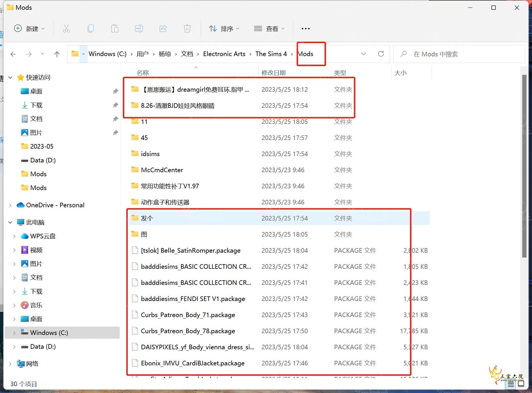Click 用户 in the breadcrumb path
This screenshot has width=532, height=393.
tap(142, 54)
